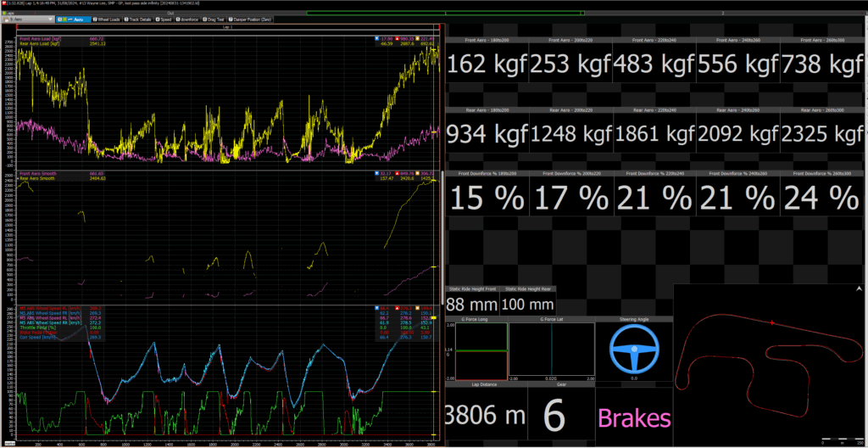Click the blue minimum value icon in top graph

pos(376,38)
